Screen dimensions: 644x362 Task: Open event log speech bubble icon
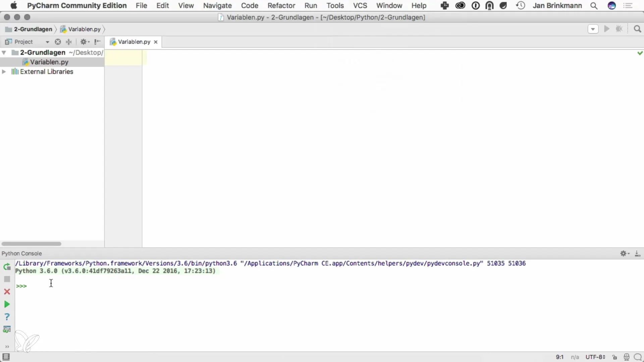click(638, 357)
